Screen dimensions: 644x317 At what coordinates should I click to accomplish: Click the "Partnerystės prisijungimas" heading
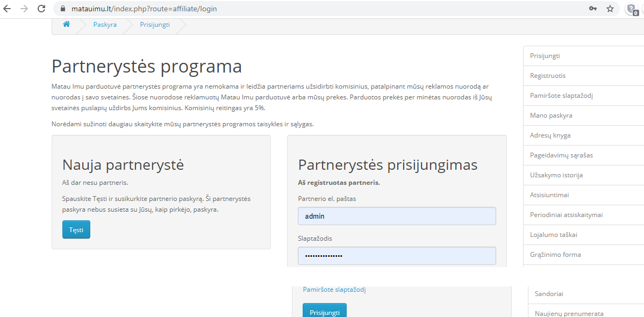pyautogui.click(x=388, y=165)
